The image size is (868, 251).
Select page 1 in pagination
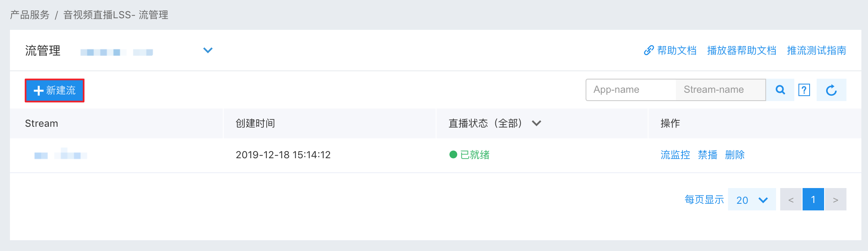(x=813, y=200)
